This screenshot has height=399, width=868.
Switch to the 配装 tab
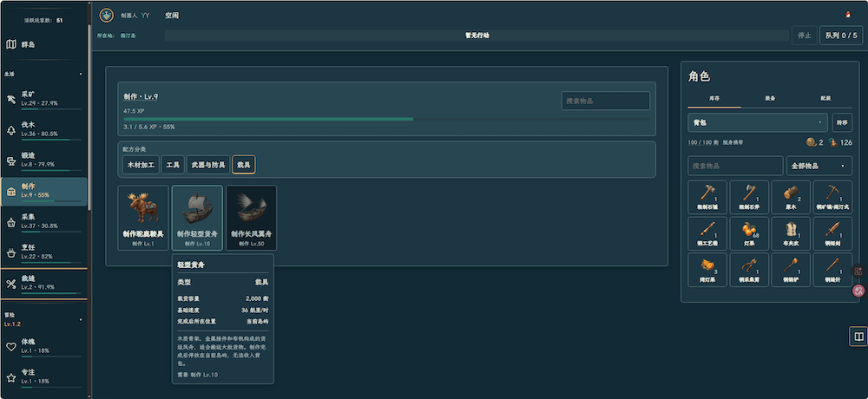tap(825, 99)
